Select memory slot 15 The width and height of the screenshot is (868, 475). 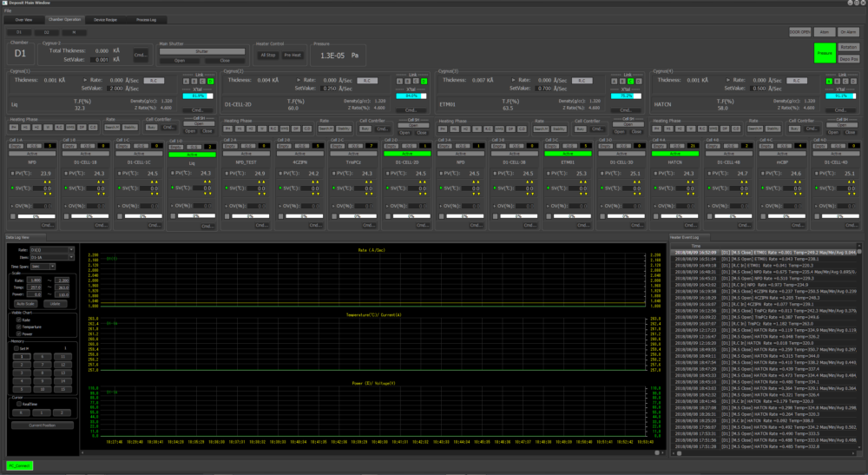[63, 389]
